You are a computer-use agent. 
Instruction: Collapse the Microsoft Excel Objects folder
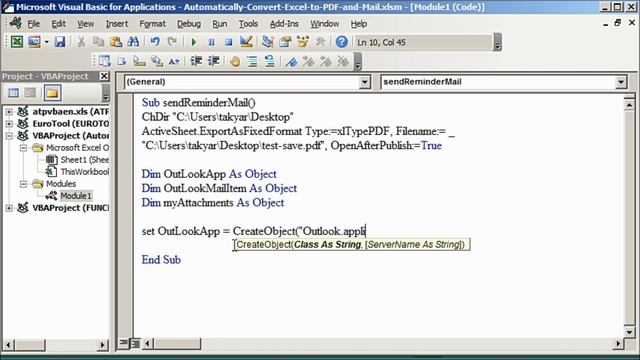click(x=24, y=147)
